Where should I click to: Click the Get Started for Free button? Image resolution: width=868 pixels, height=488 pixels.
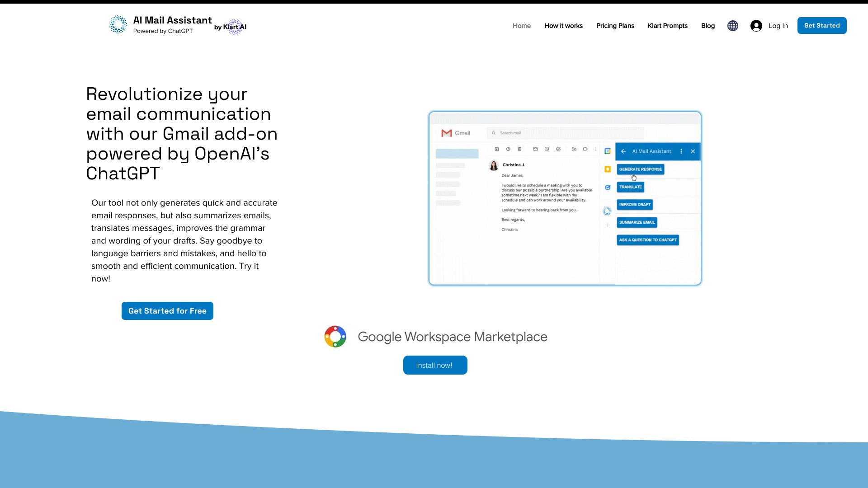(167, 311)
